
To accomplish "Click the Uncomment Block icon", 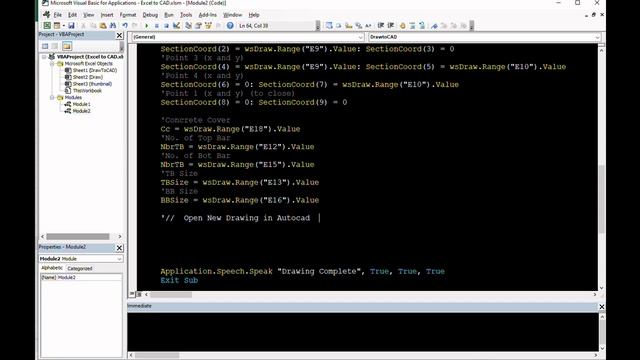I will pyautogui.click(x=422, y=26).
